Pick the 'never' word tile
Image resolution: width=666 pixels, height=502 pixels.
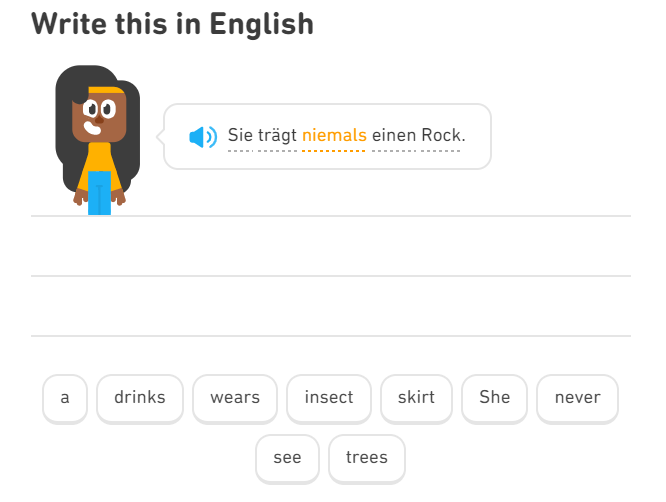577,398
